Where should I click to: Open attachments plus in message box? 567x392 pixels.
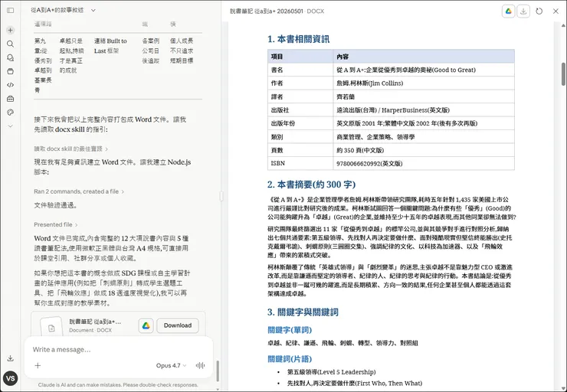(38, 366)
